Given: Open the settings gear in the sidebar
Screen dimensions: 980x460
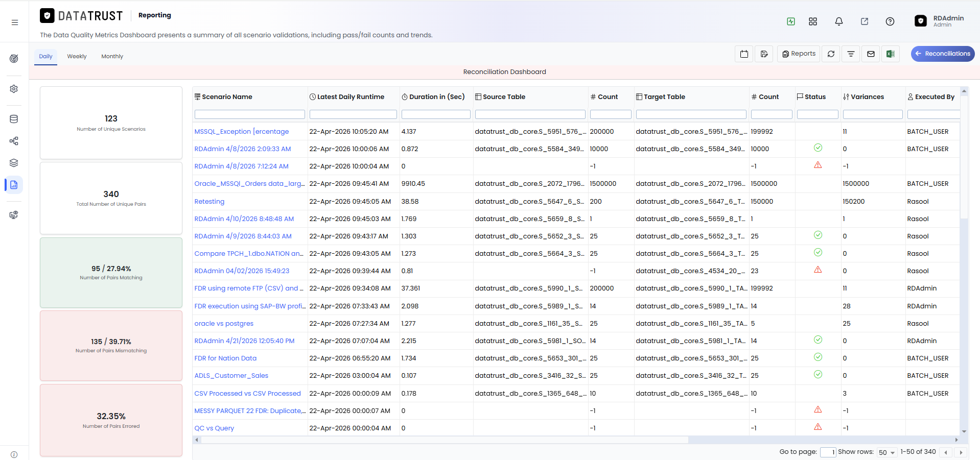Looking at the screenshot, I should [14, 89].
